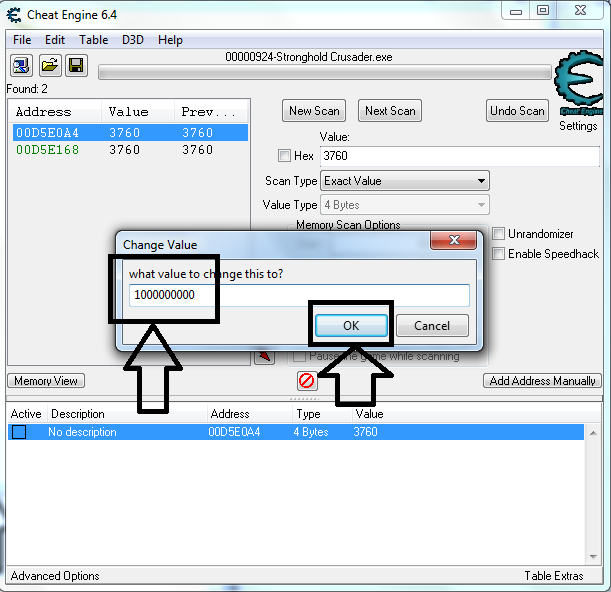Click the scan progress bar
Viewport: 611px width, 592px height.
point(325,72)
